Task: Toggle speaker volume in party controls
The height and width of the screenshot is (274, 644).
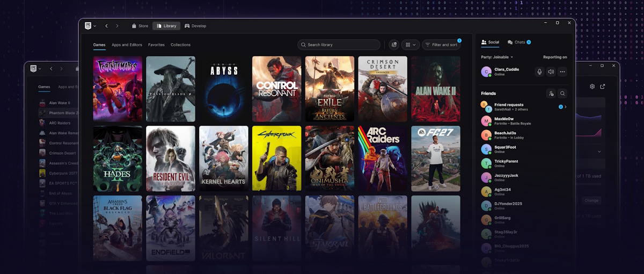Action: (551, 71)
